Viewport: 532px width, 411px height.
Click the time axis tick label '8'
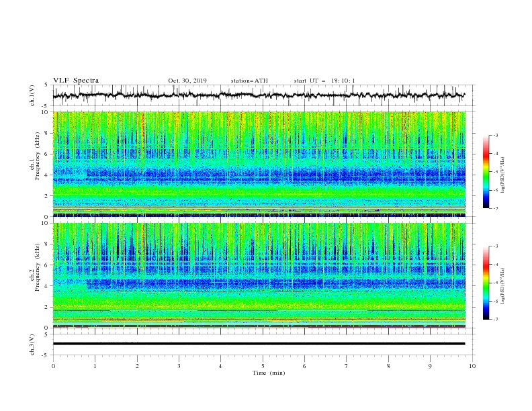[388, 366]
